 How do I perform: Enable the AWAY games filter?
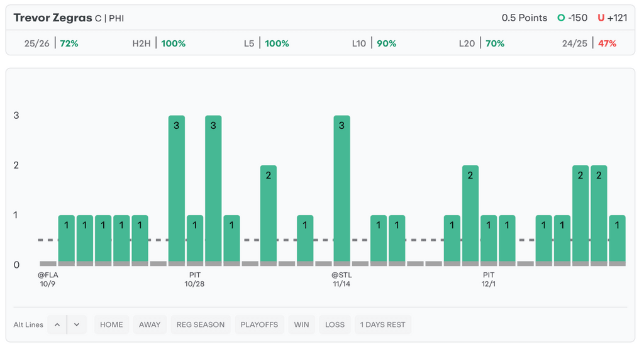(x=150, y=324)
